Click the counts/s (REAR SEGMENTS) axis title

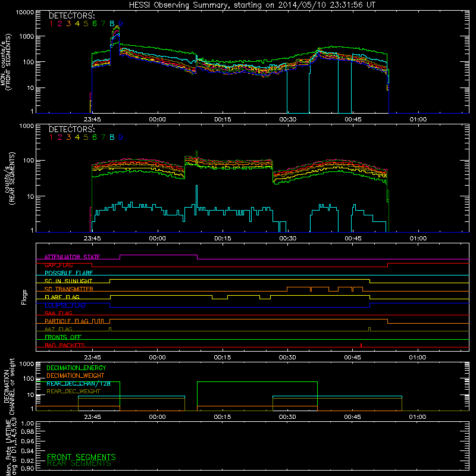pyautogui.click(x=10, y=178)
